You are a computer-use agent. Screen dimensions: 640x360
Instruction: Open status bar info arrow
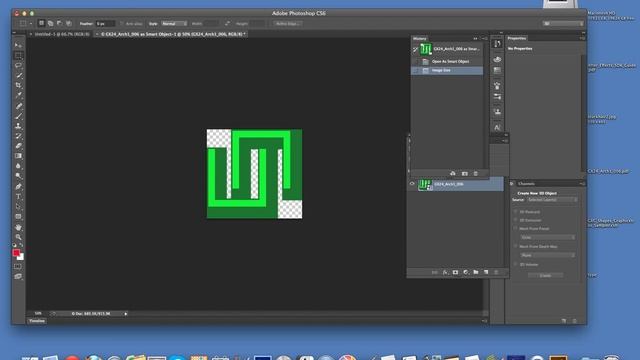point(126,313)
